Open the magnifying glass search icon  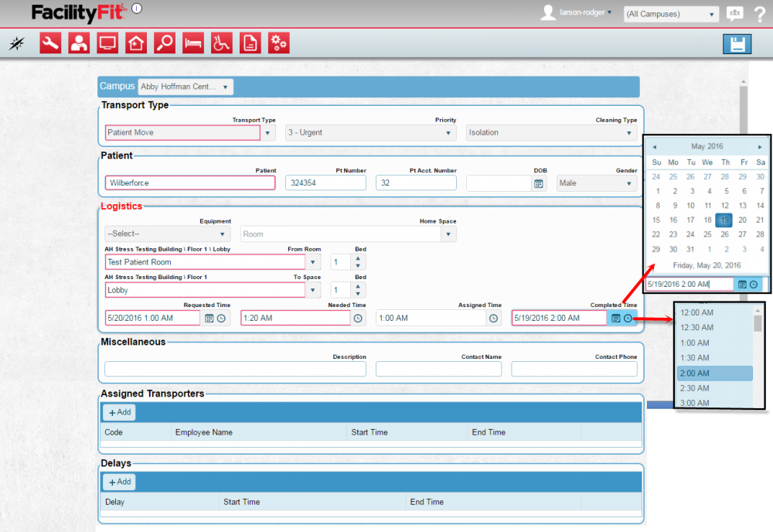click(x=165, y=43)
